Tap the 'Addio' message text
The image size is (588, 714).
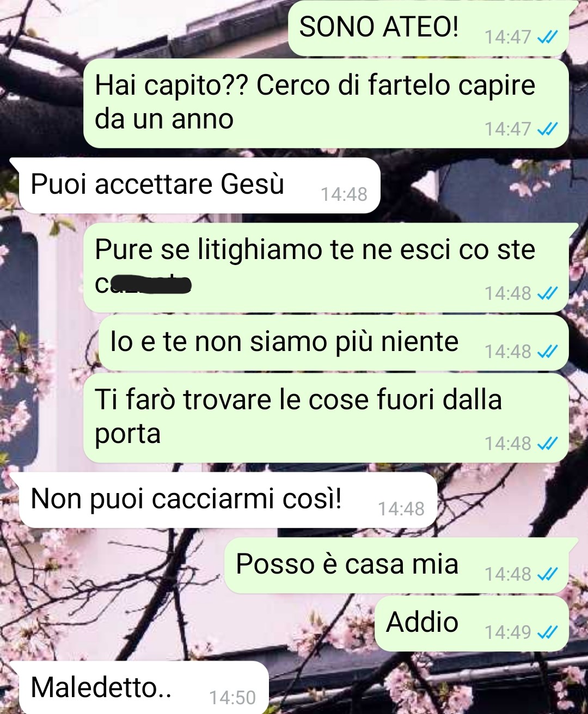[422, 621]
